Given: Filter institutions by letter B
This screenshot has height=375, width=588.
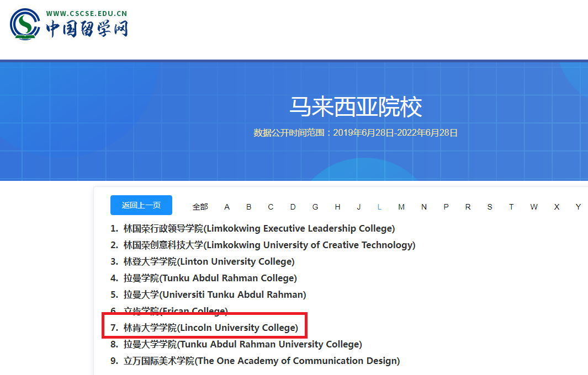Looking at the screenshot, I should tap(248, 207).
